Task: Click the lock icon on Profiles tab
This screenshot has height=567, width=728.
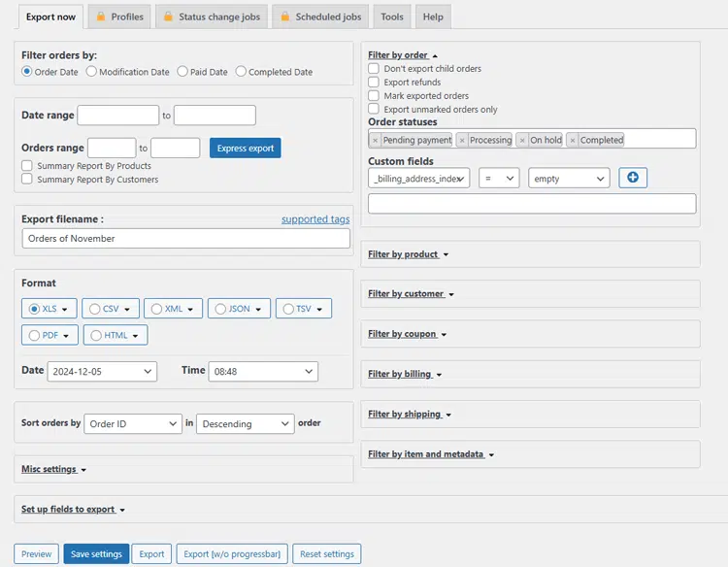Action: click(100, 17)
